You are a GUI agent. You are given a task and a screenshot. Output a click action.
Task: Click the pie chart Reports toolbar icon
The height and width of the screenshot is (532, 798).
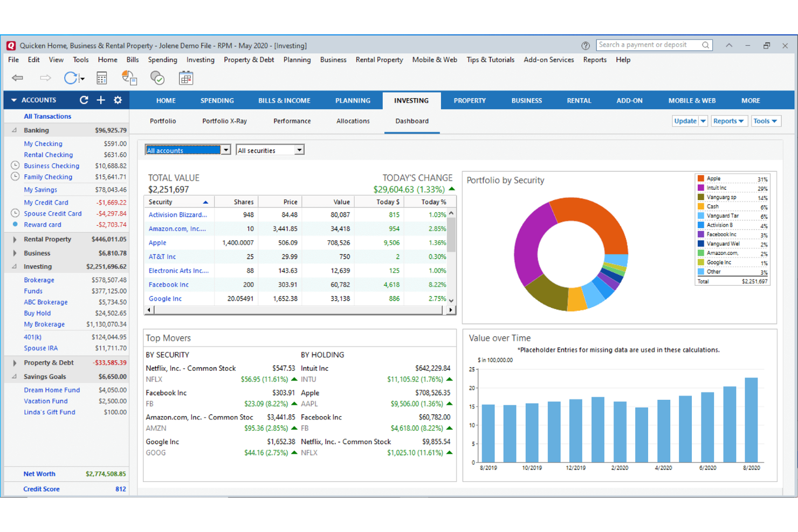(129, 78)
